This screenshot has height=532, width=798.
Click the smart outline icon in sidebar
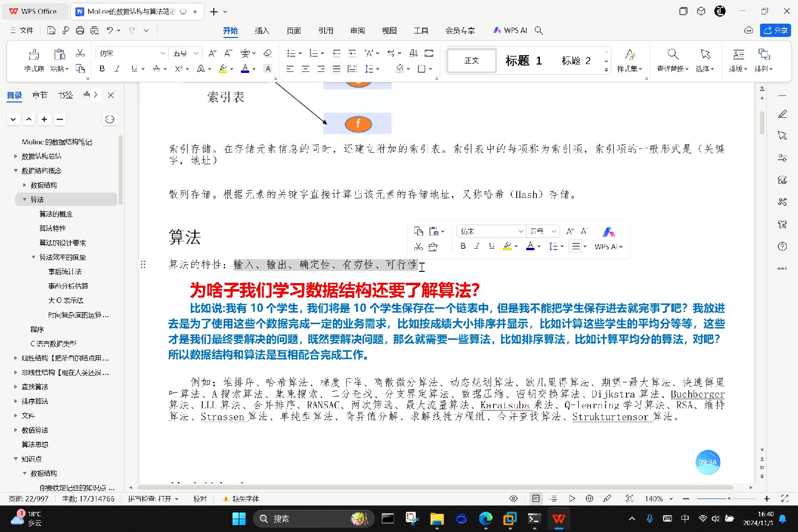click(110, 119)
